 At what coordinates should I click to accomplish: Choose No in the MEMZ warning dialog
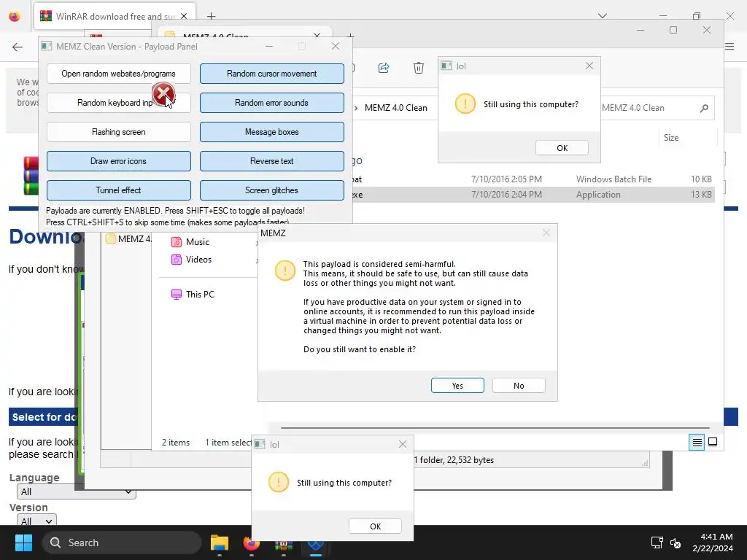click(x=519, y=386)
